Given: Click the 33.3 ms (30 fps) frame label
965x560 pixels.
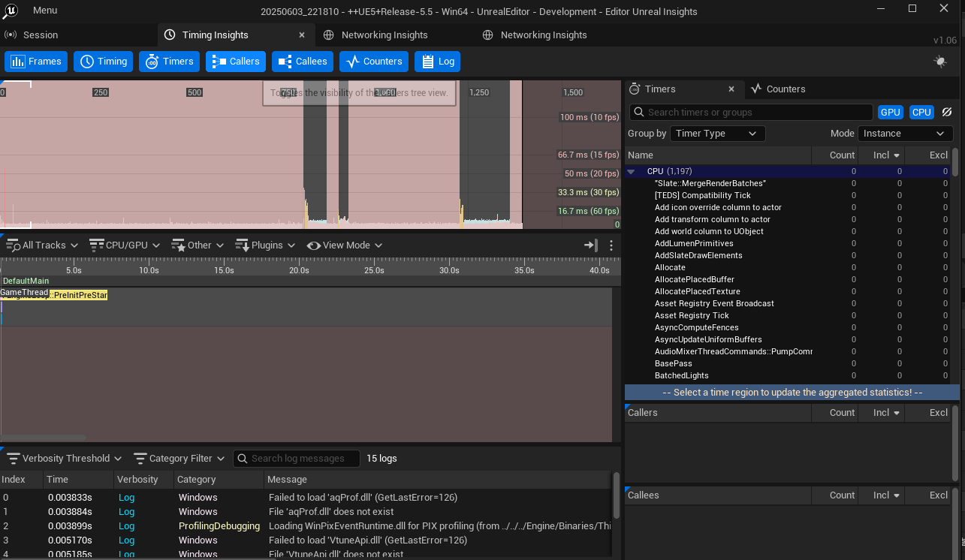Looking at the screenshot, I should 588,192.
